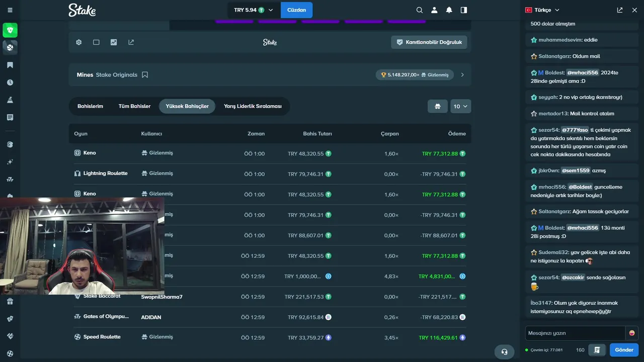Select the 4,83× multiplier cell
Image resolution: width=644 pixels, height=362 pixels.
(x=391, y=277)
